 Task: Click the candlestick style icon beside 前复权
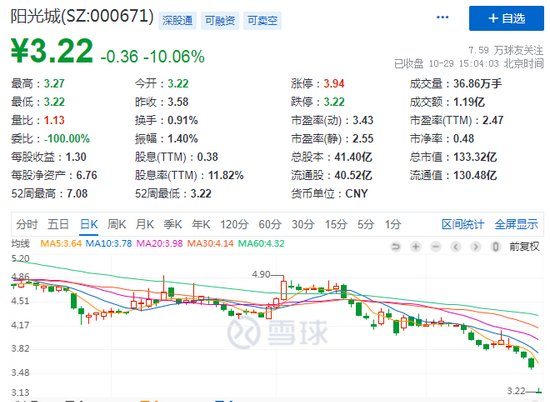pyautogui.click(x=496, y=247)
